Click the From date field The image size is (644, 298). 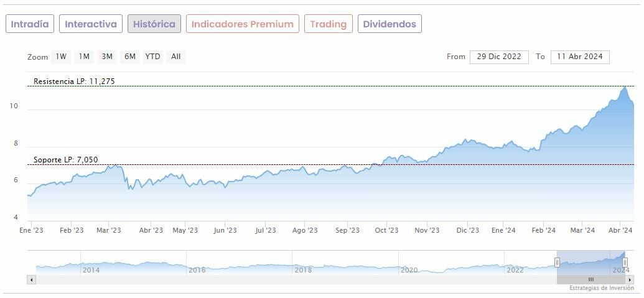click(499, 57)
